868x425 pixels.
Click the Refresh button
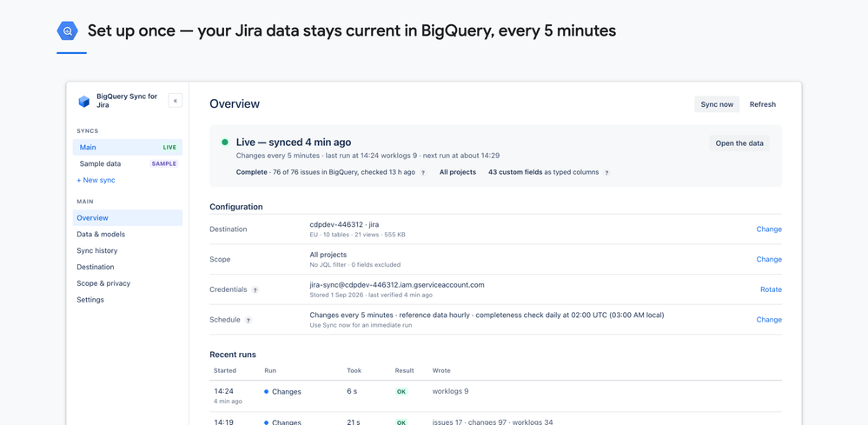click(762, 104)
